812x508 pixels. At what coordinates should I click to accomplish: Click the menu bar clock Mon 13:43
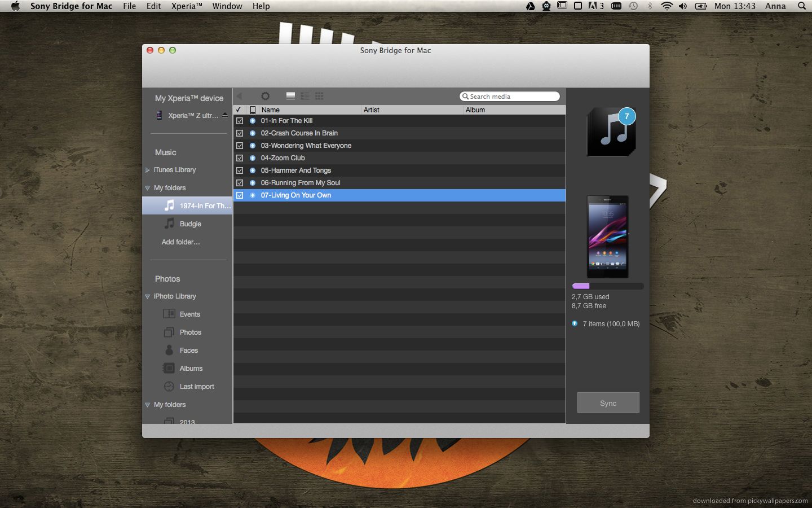click(735, 6)
